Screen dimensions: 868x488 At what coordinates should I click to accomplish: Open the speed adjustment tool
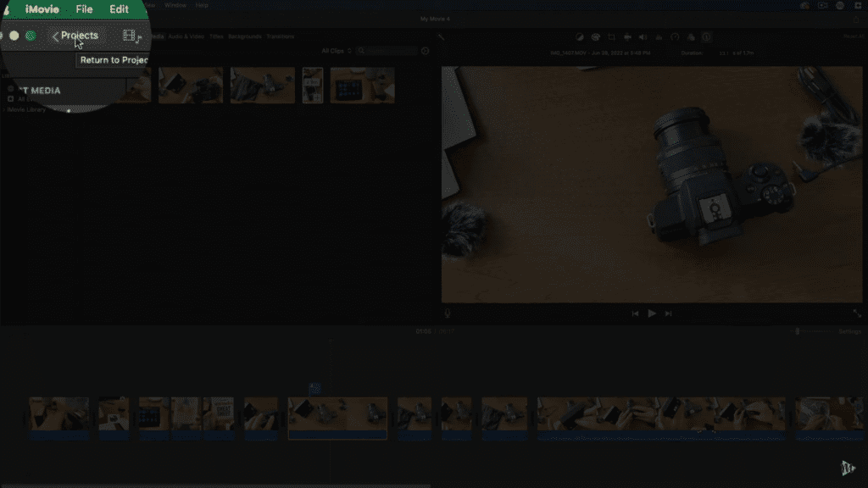click(675, 37)
